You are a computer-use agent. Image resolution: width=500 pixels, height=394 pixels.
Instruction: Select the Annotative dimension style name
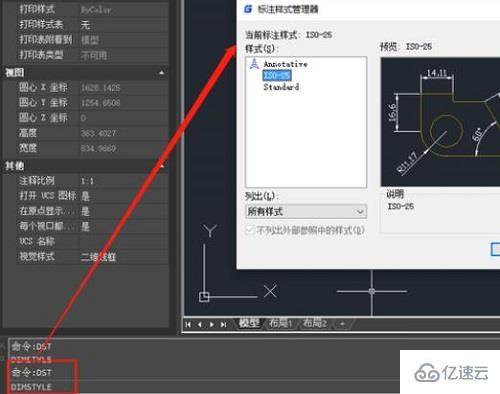[x=285, y=64]
